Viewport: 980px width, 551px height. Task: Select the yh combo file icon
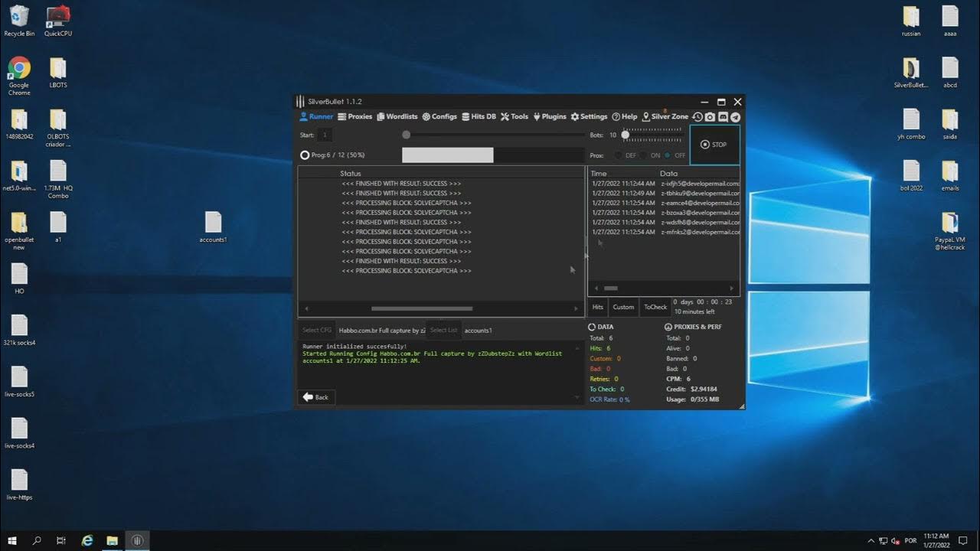911,124
